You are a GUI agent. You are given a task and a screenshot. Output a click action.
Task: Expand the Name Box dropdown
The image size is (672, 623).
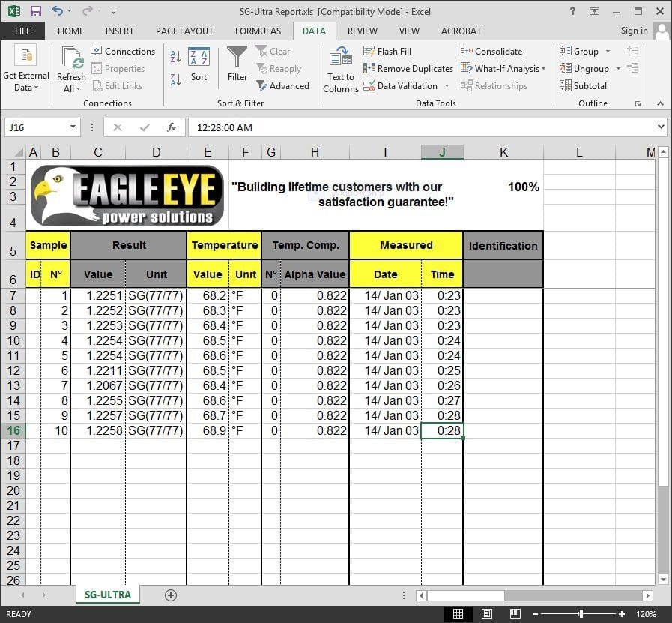point(73,127)
